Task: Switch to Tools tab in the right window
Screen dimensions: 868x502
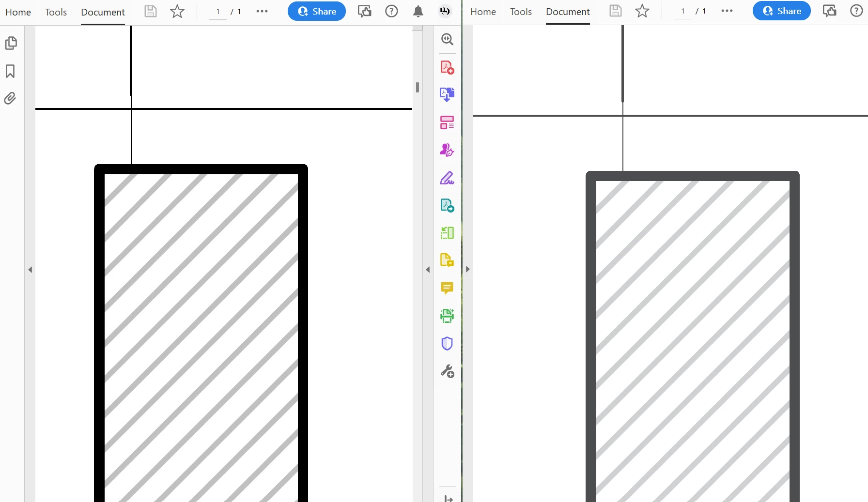Action: (521, 12)
